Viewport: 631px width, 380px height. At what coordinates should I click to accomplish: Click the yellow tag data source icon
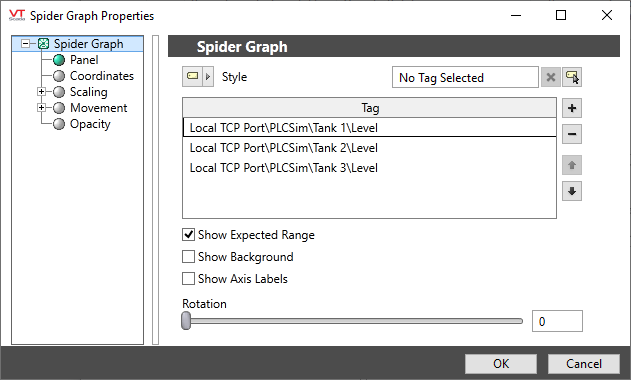[193, 76]
